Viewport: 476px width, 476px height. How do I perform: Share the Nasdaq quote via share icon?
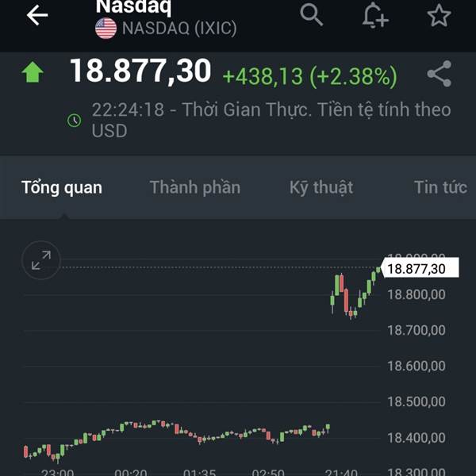pyautogui.click(x=440, y=74)
